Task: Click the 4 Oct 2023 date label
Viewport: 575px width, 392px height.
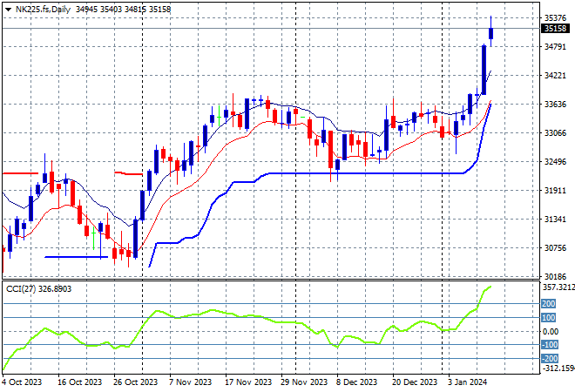Action: [x=23, y=382]
